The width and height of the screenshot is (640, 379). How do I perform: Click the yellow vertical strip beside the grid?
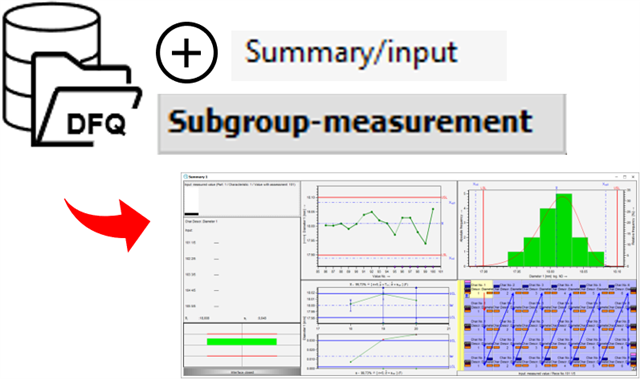462,325
